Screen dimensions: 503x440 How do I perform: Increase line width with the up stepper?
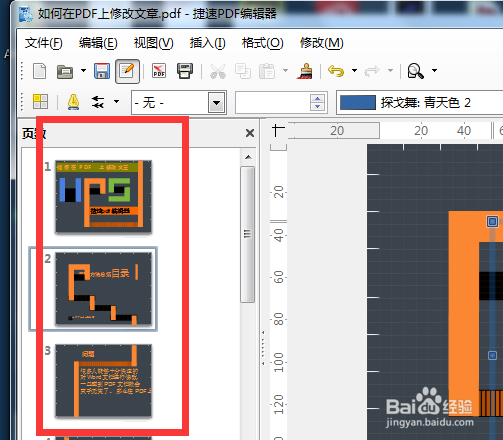(317, 98)
